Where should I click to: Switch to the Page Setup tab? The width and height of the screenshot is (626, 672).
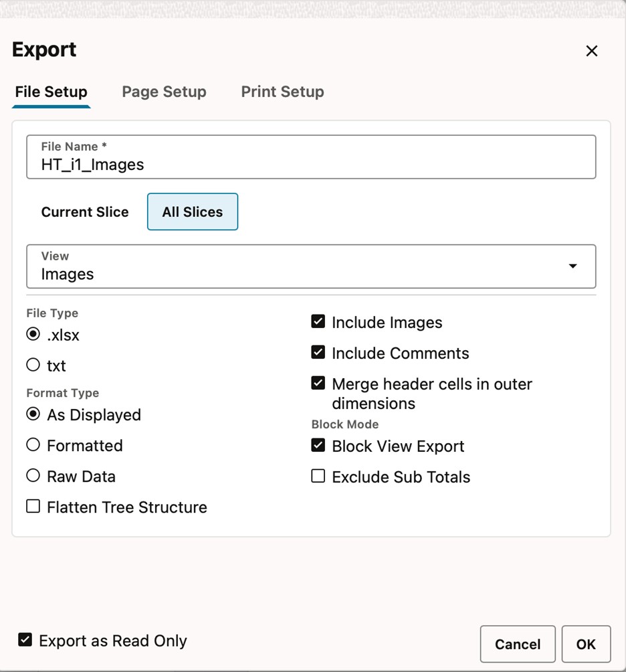coord(164,92)
